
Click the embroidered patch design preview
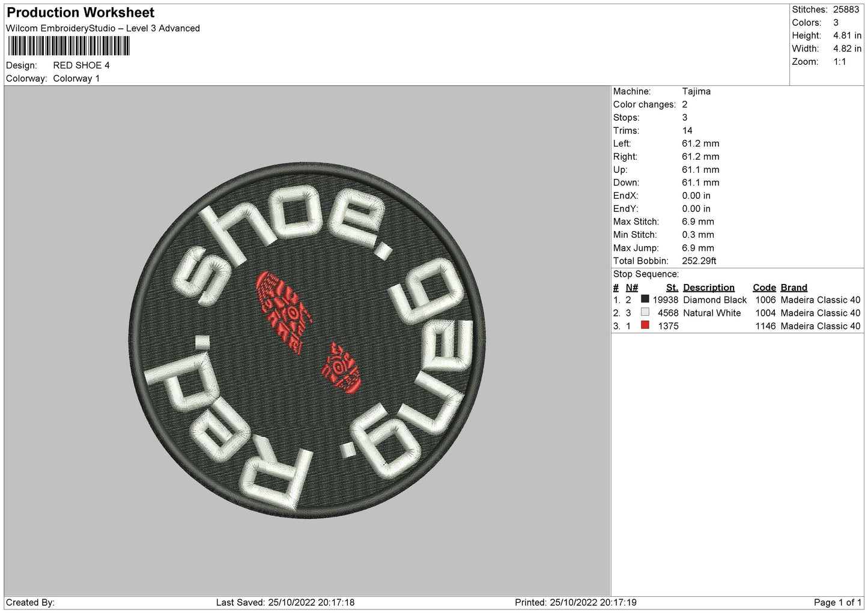[x=306, y=341]
